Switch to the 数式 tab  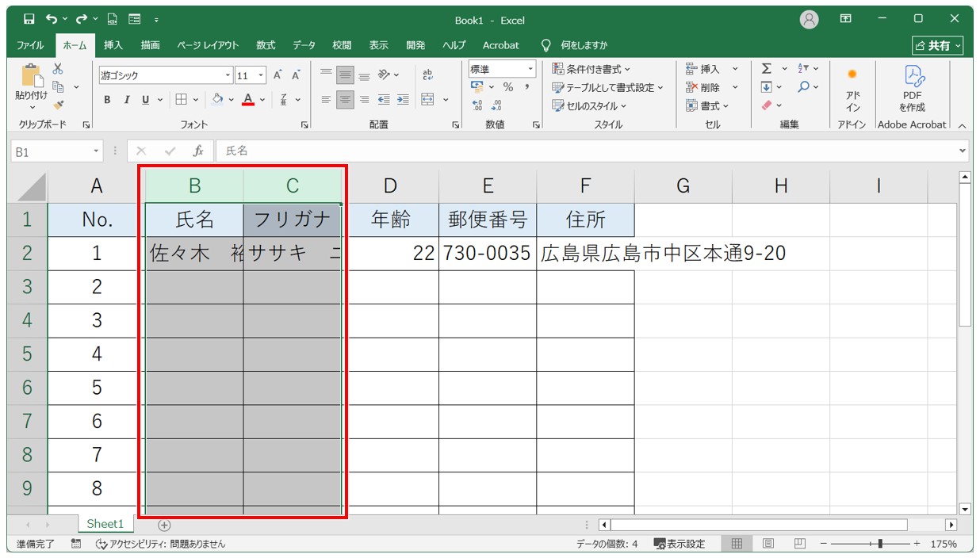click(266, 45)
